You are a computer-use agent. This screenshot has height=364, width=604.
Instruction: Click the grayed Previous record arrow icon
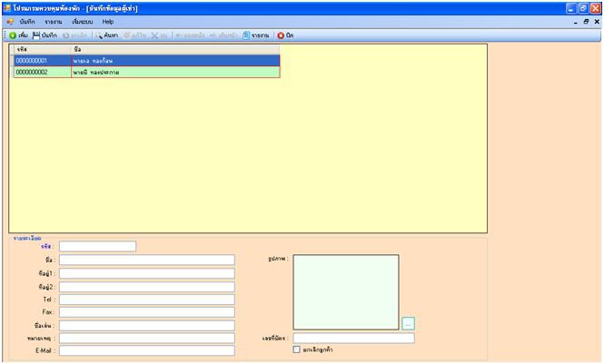click(x=178, y=35)
